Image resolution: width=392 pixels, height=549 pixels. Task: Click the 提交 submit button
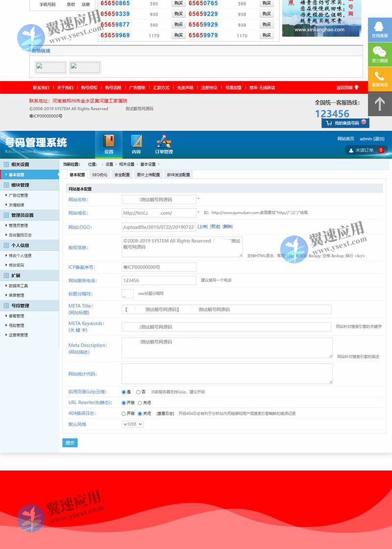tap(70, 442)
